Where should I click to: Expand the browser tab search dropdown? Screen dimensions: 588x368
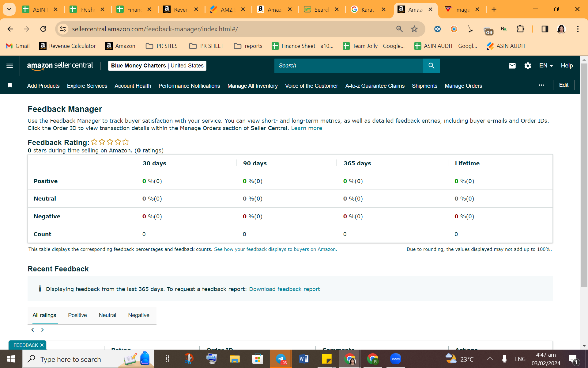click(x=9, y=9)
